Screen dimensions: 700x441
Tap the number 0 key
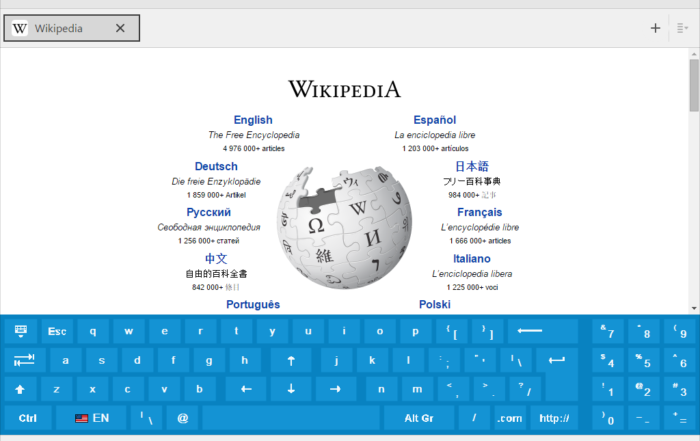[x=608, y=418]
